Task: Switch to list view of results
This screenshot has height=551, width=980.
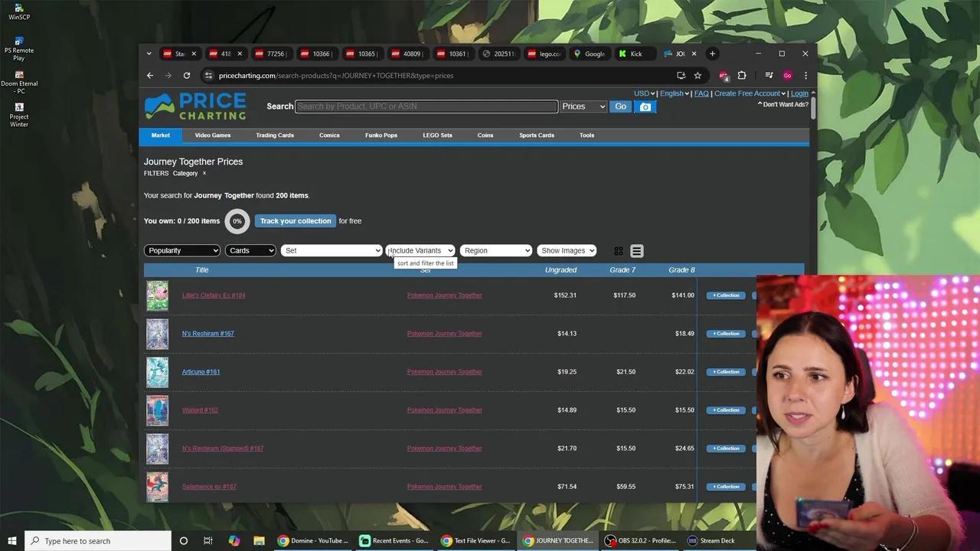Action: coord(636,250)
